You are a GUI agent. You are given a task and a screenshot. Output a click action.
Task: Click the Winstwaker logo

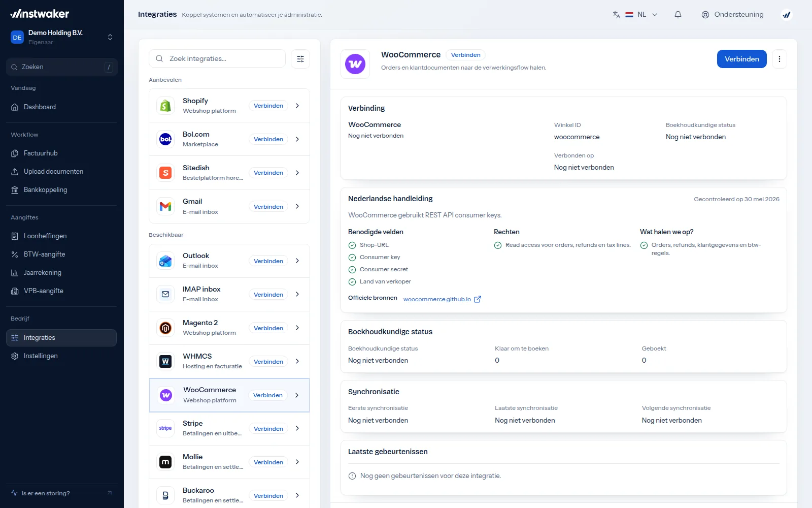pyautogui.click(x=40, y=14)
